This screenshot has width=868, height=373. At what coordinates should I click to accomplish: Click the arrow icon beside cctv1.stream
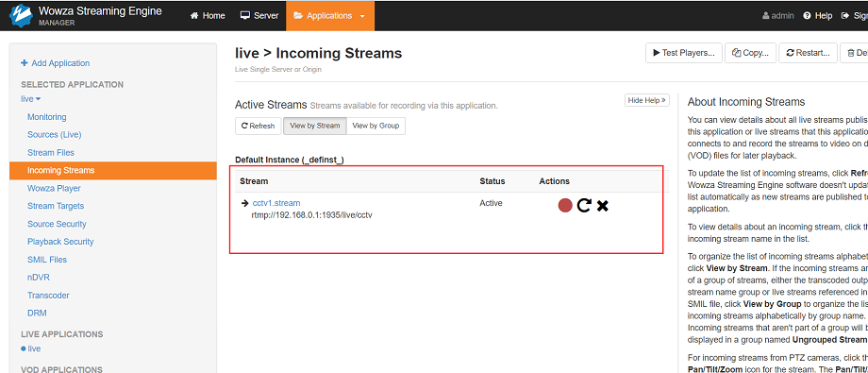[244, 203]
